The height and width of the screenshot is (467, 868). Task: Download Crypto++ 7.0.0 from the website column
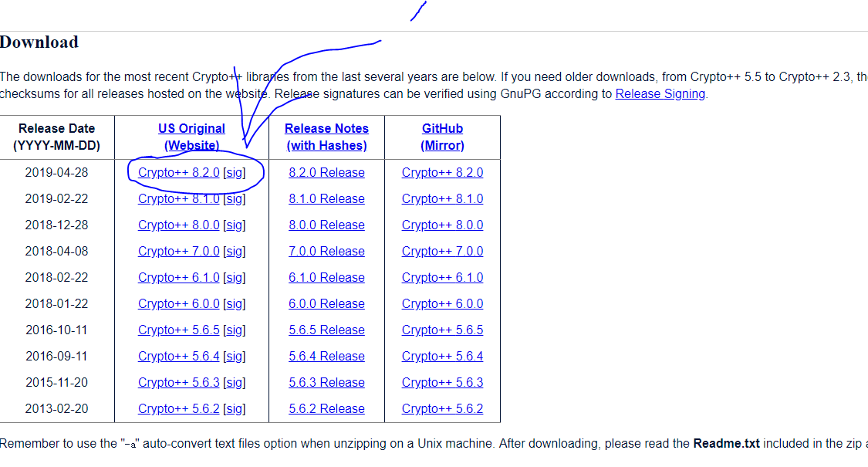tap(179, 251)
